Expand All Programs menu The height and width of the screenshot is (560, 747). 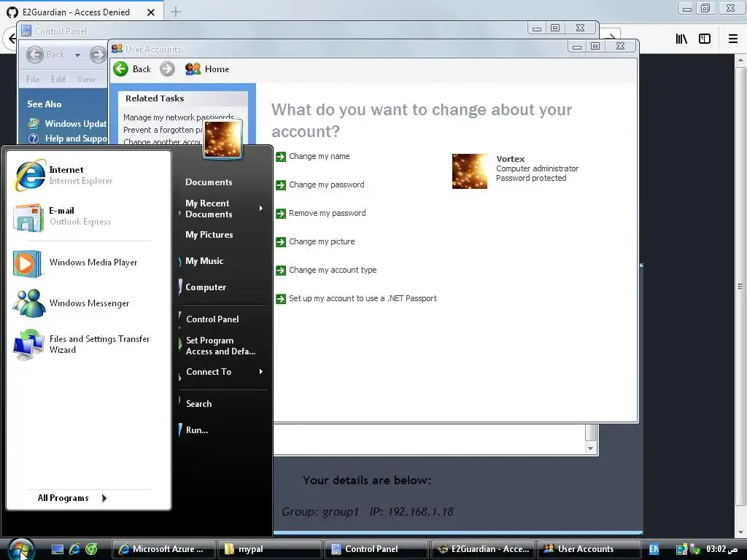pyautogui.click(x=72, y=498)
